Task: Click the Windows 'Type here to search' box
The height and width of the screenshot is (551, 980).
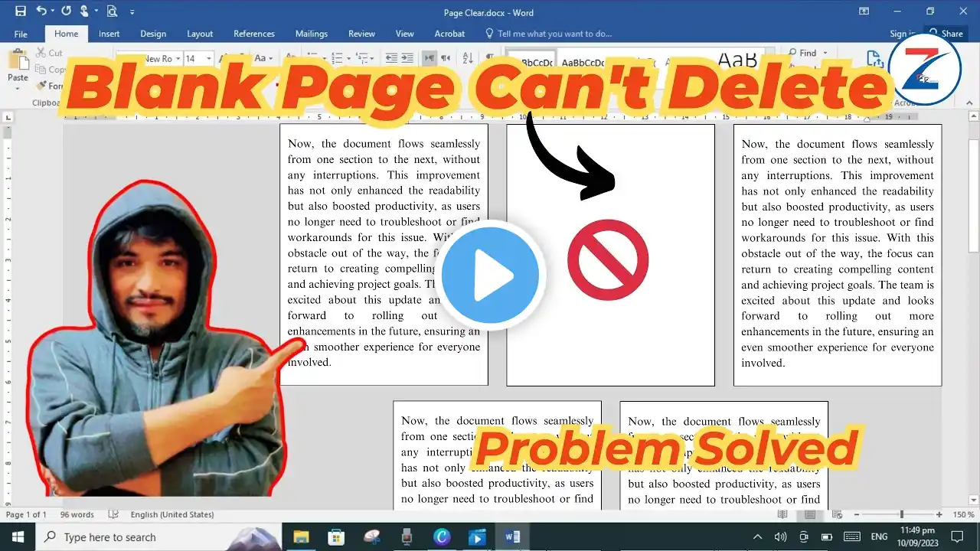Action: click(158, 537)
